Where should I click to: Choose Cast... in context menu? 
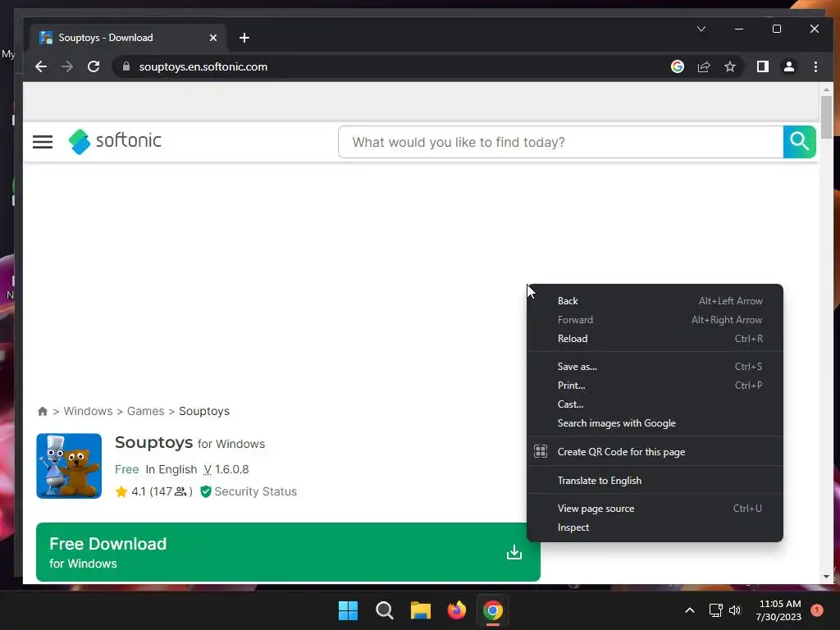[655, 404]
